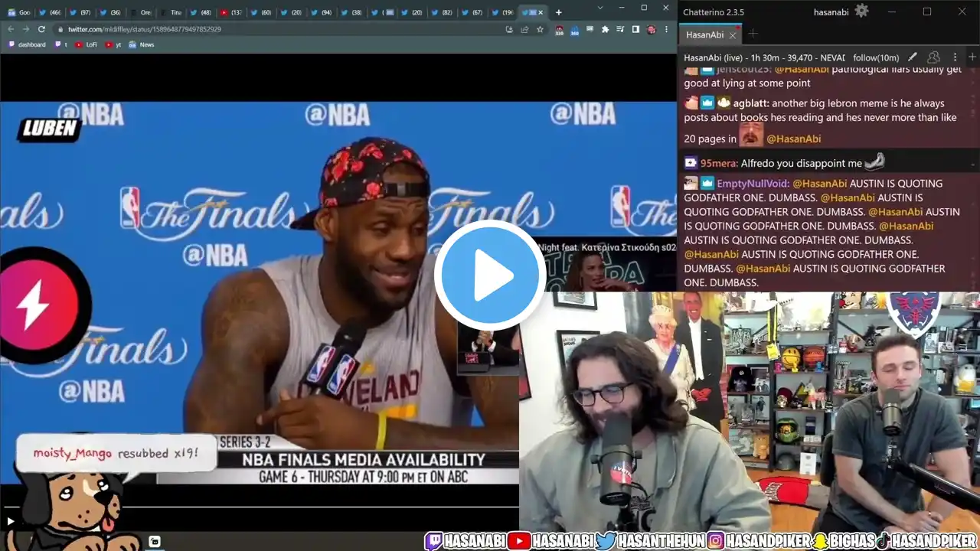The width and height of the screenshot is (980, 551).
Task: Switch to YouTube tab labeled (137
Action: tap(230, 12)
